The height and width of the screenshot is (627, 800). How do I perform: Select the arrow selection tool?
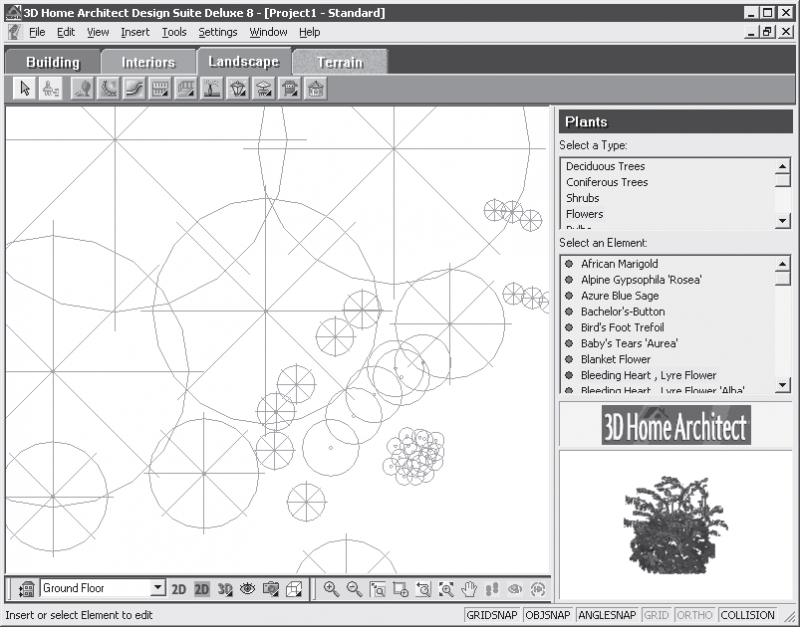pyautogui.click(x=24, y=89)
